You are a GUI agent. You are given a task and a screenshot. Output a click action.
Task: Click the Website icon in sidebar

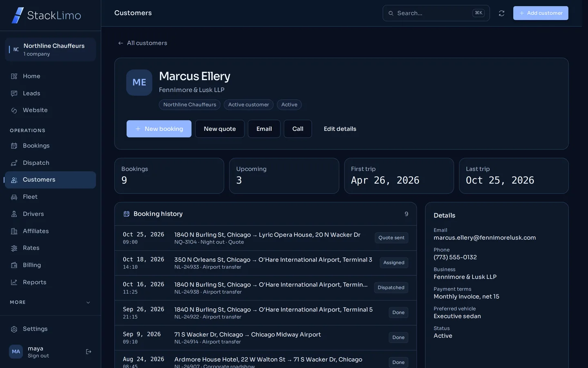(x=14, y=110)
